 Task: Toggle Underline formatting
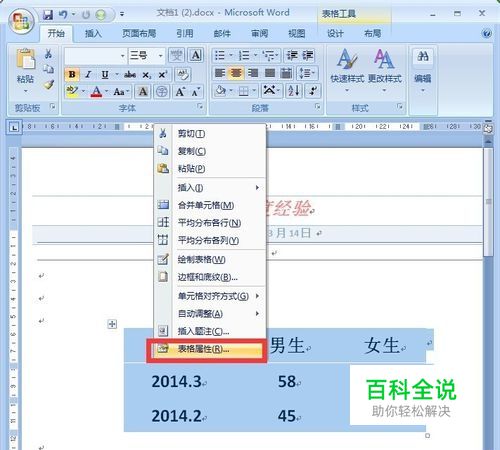105,75
